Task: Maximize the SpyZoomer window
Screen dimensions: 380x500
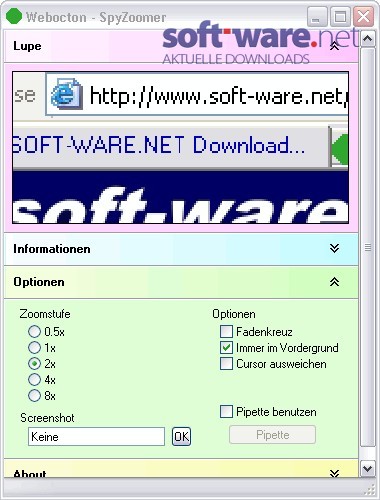Action: coord(340,17)
